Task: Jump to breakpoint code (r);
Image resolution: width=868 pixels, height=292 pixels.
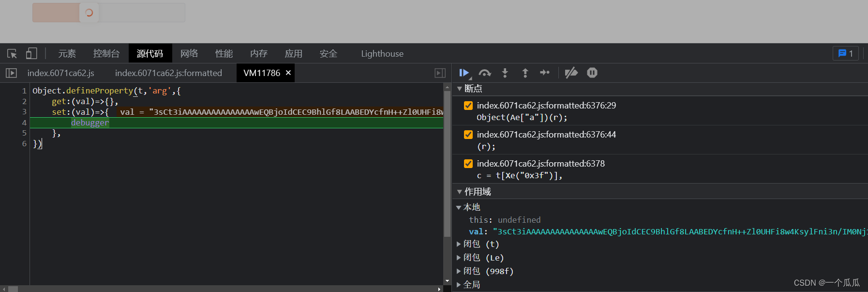Action: coord(486,147)
